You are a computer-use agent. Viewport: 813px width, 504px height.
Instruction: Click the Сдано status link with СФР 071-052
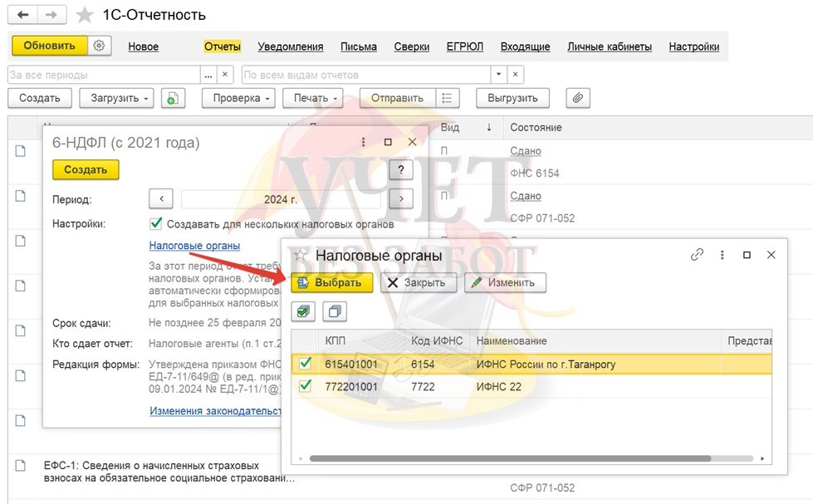[x=525, y=196]
